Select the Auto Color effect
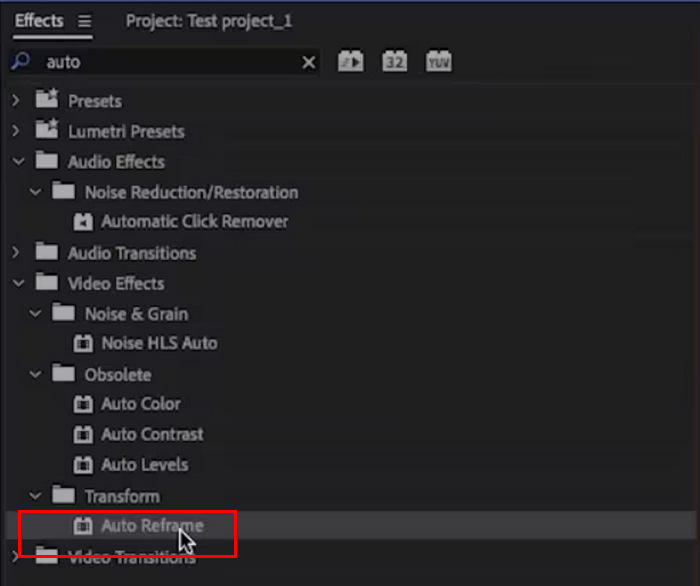700x586 pixels. (x=141, y=404)
